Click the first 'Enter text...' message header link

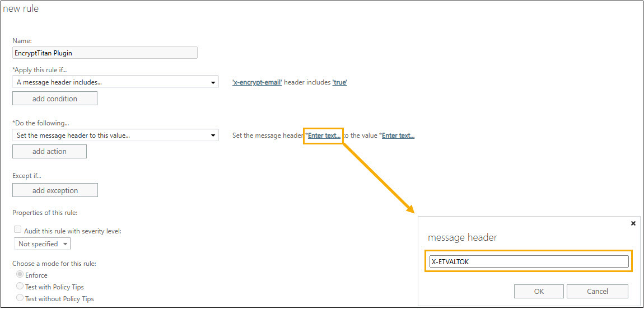324,135
